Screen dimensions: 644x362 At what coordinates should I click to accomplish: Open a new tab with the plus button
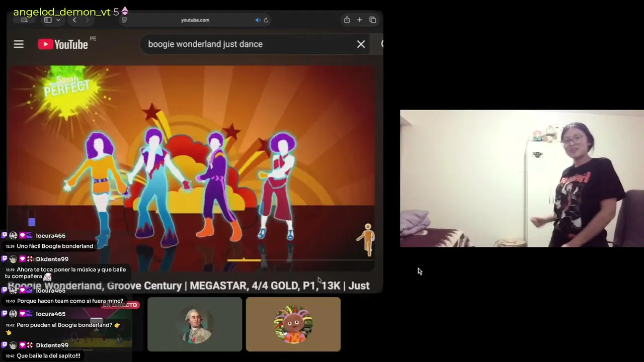pos(360,20)
